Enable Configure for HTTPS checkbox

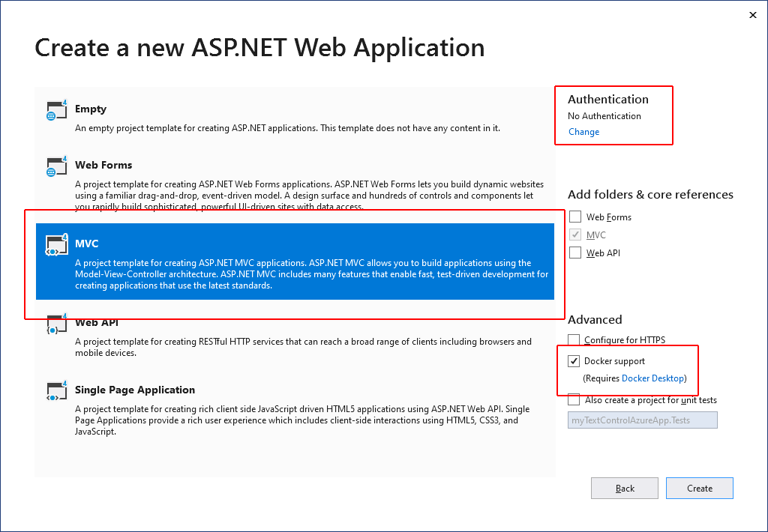point(574,339)
